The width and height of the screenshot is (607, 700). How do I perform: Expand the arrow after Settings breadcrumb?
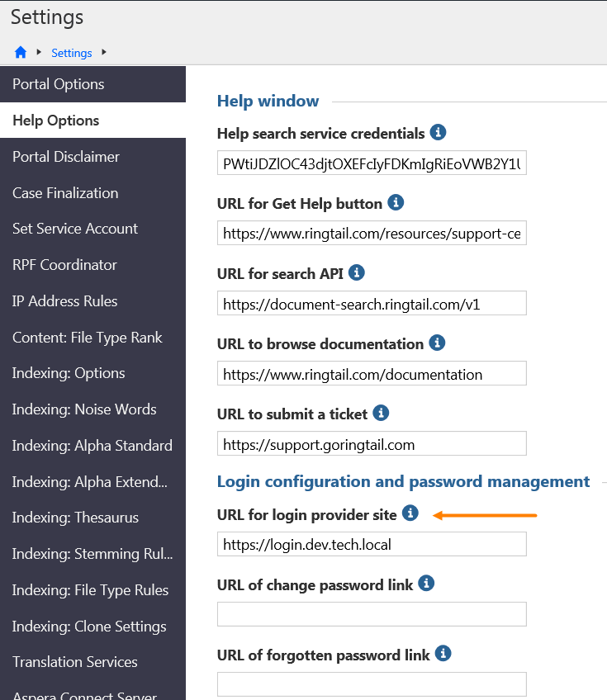click(104, 53)
